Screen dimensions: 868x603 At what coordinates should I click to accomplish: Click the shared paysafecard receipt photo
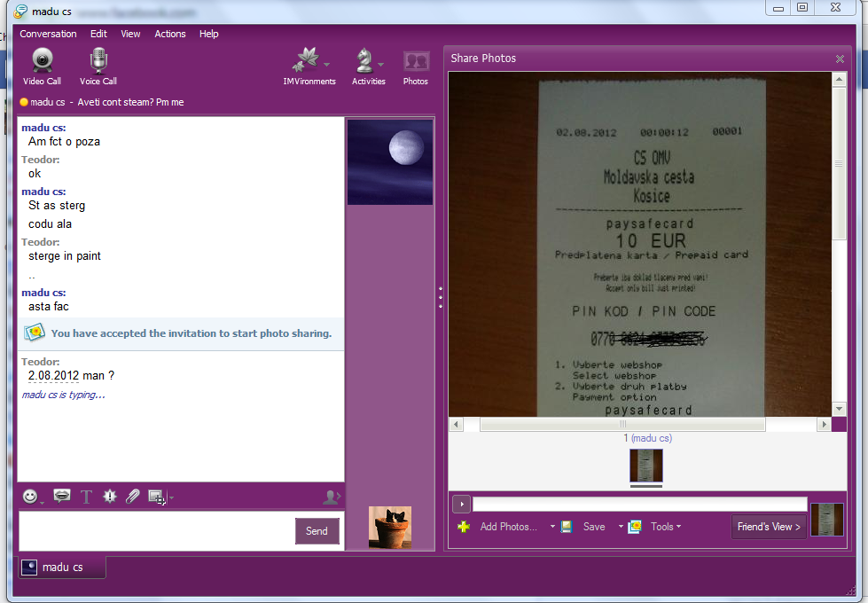coord(639,244)
